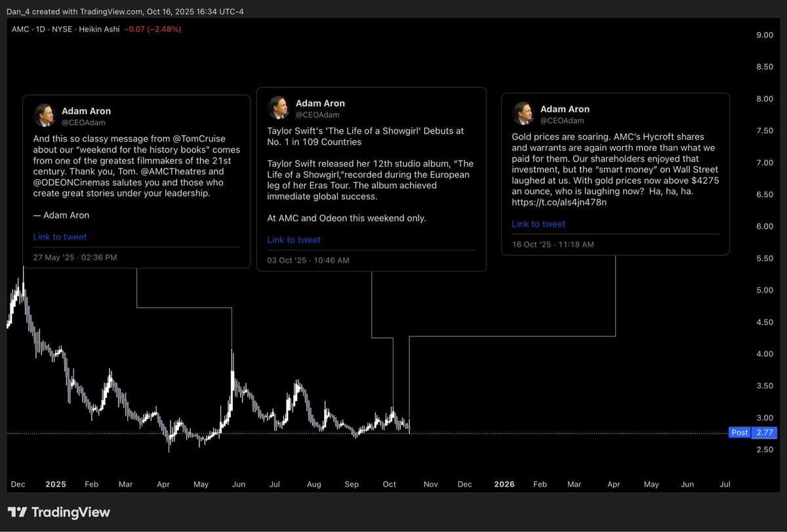Image resolution: width=787 pixels, height=532 pixels.
Task: Click the 03 Oct '25 · 10:46 AM timestamp
Action: (x=308, y=260)
